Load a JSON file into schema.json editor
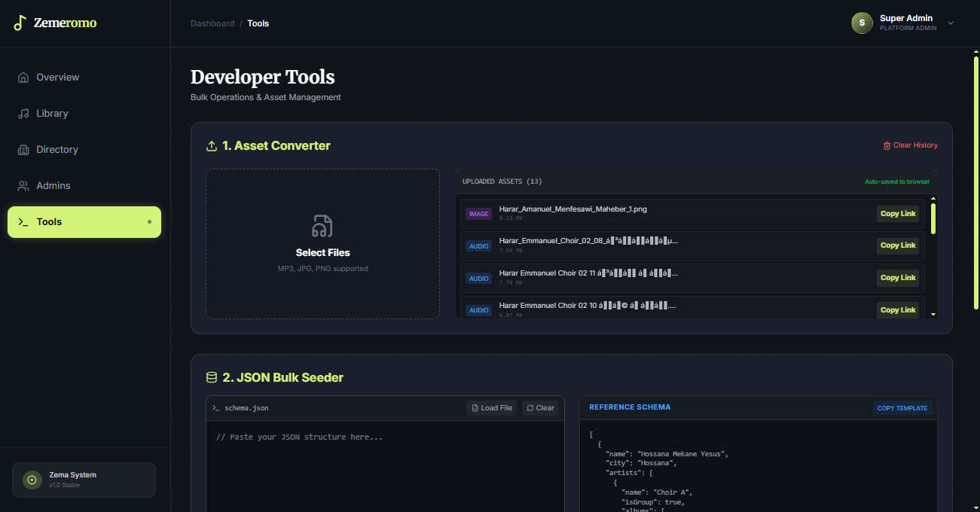 491,408
